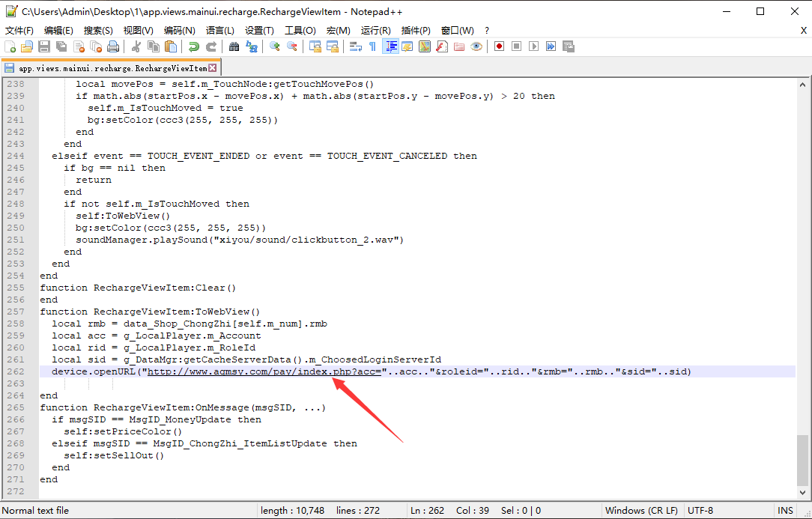812x519 pixels.
Task: Toggle the indent guide button
Action: 390,46
